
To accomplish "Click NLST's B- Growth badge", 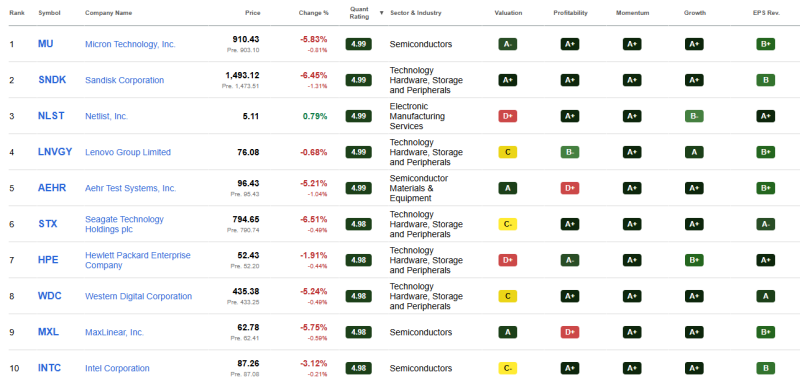I will pos(694,116).
